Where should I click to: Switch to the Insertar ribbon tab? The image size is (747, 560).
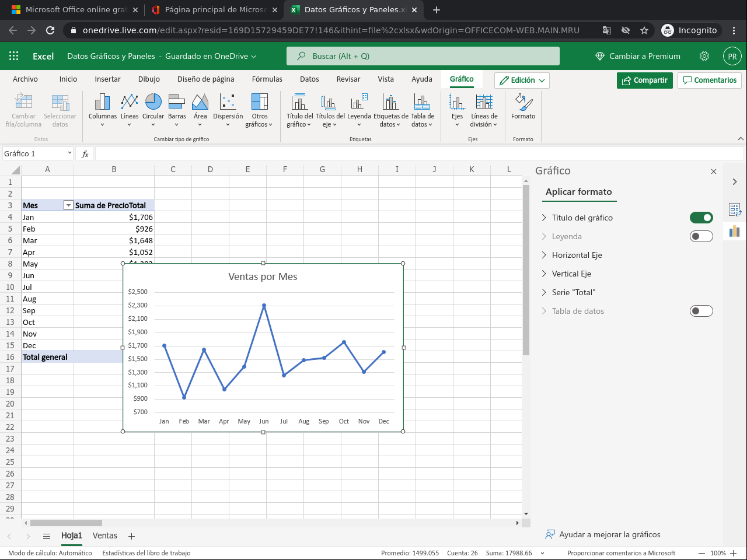pos(107,79)
